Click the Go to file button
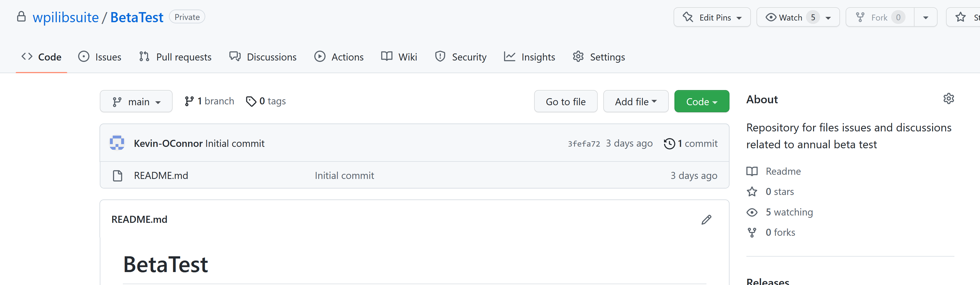980x285 pixels. pos(566,102)
